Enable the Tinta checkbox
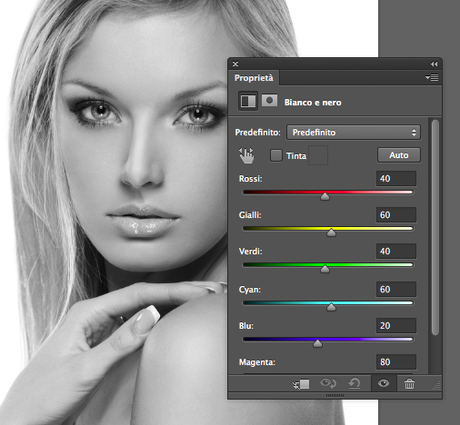 [x=276, y=155]
